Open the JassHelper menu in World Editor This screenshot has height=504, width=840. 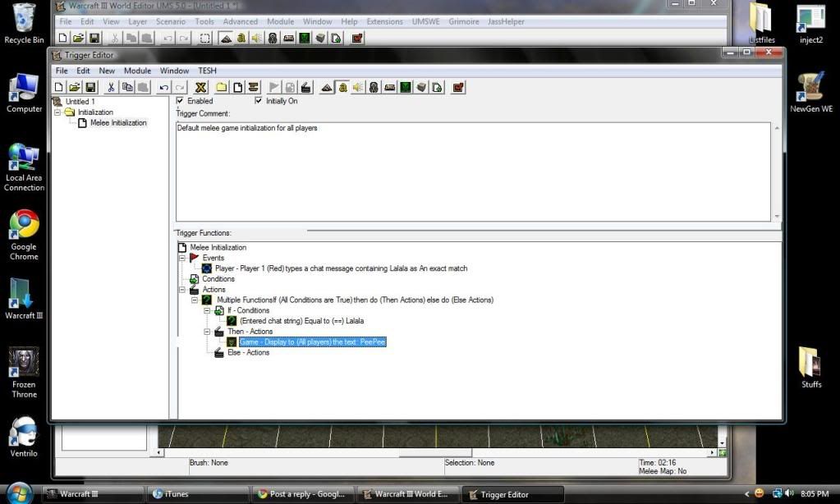coord(506,21)
